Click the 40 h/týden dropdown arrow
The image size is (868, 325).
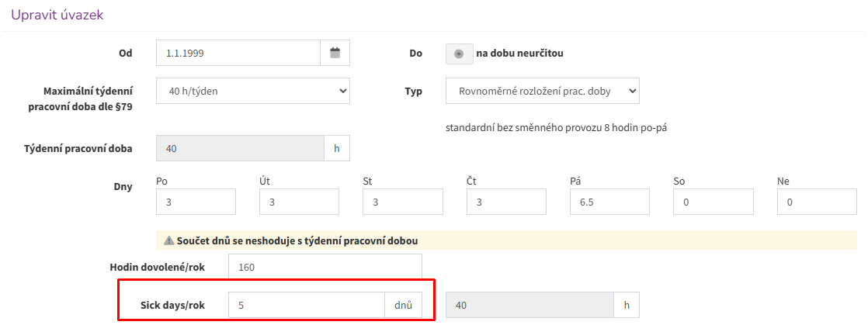point(342,91)
